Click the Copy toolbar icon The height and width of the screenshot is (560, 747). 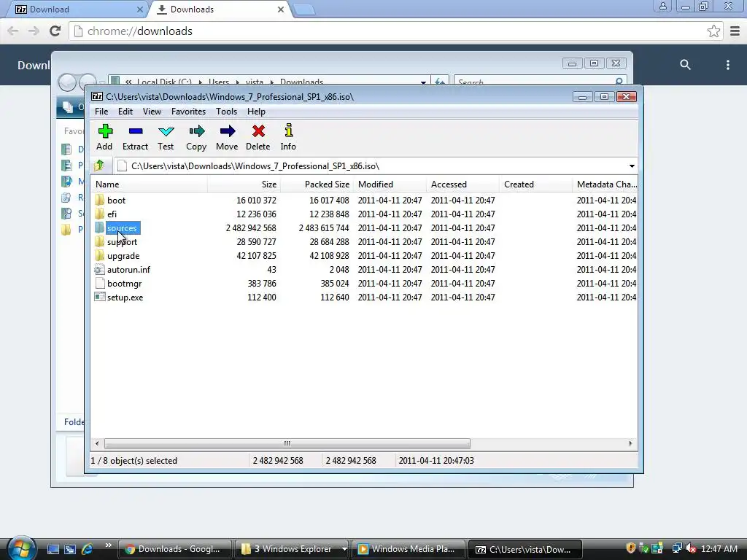click(196, 131)
